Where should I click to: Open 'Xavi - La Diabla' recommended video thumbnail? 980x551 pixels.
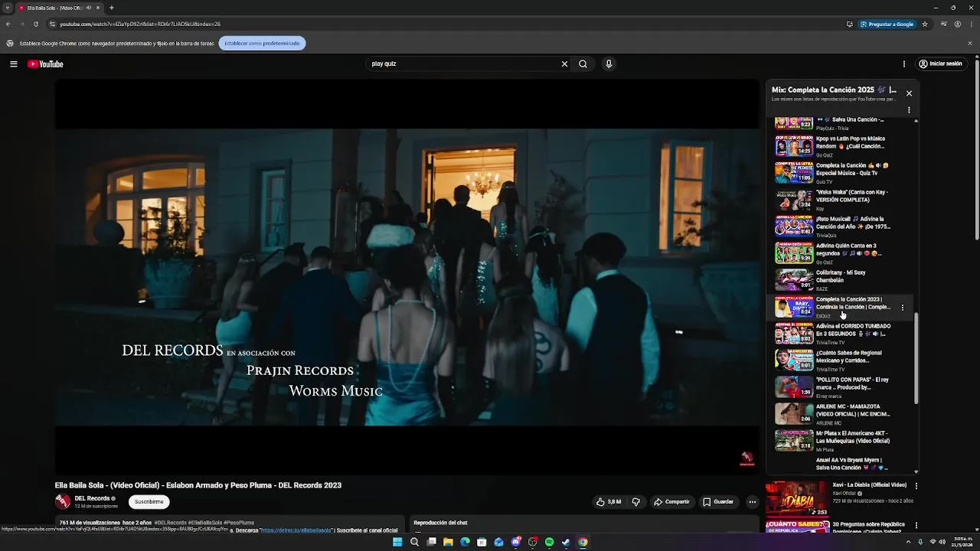tap(797, 498)
